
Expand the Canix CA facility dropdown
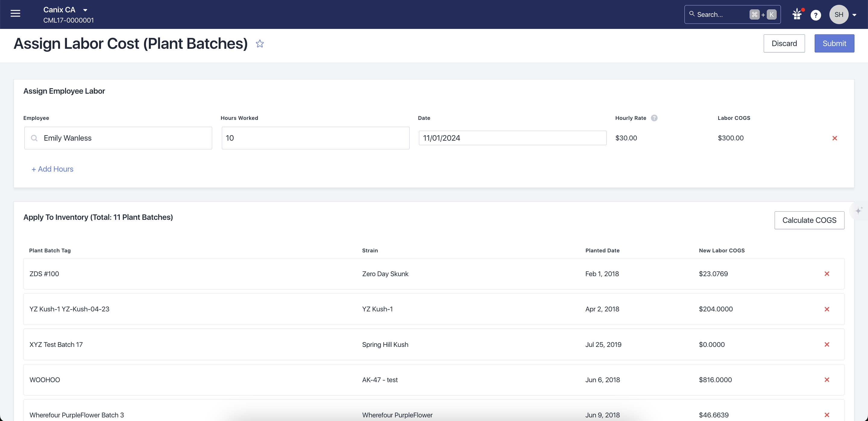(85, 10)
